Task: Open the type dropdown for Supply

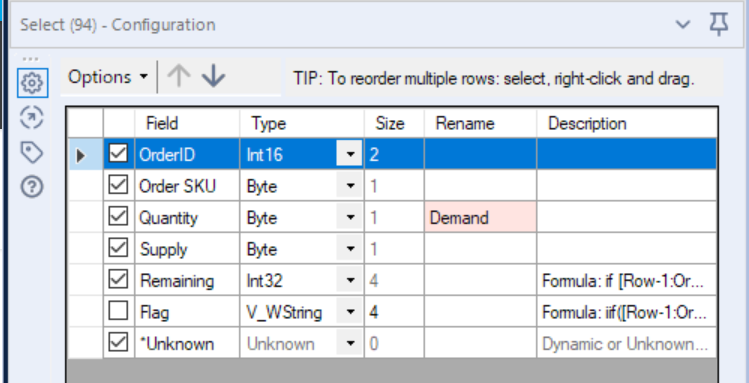Action: click(350, 249)
